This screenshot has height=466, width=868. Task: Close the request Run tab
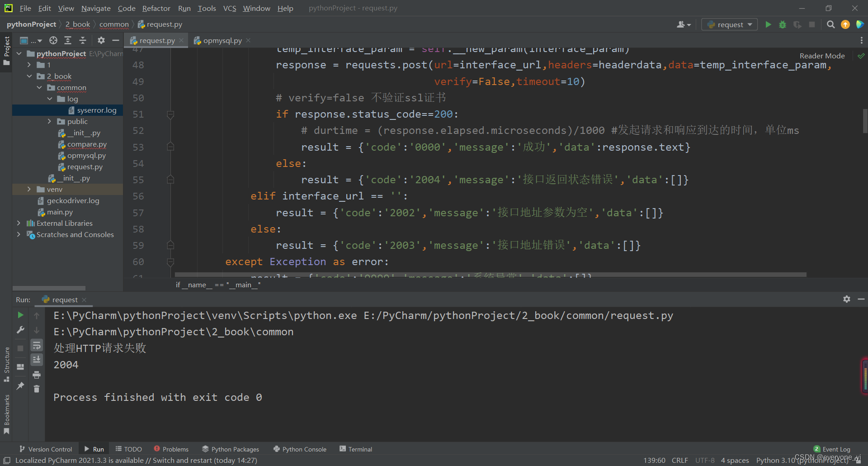coord(84,300)
